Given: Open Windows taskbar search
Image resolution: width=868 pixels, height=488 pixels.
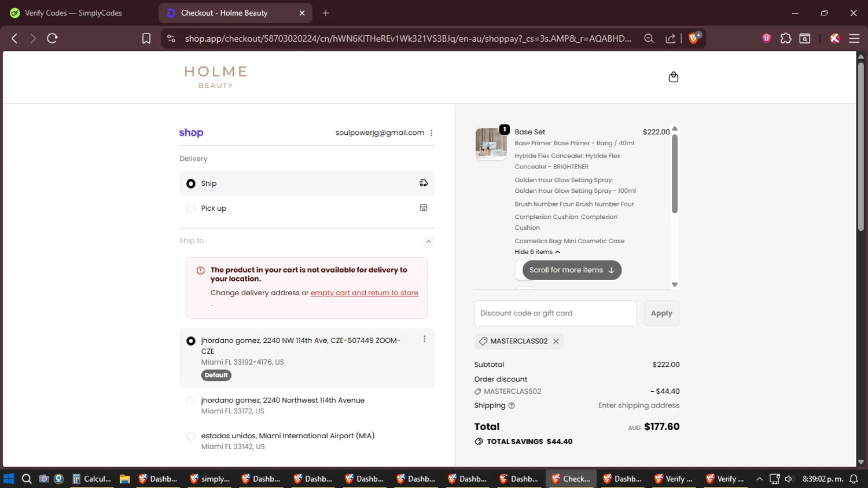Looking at the screenshot, I should point(27,479).
